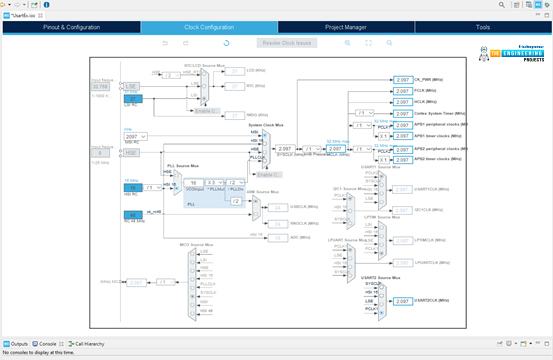Screen dimensions: 553x360
Task: Open the Tools tab
Action: 483,27
